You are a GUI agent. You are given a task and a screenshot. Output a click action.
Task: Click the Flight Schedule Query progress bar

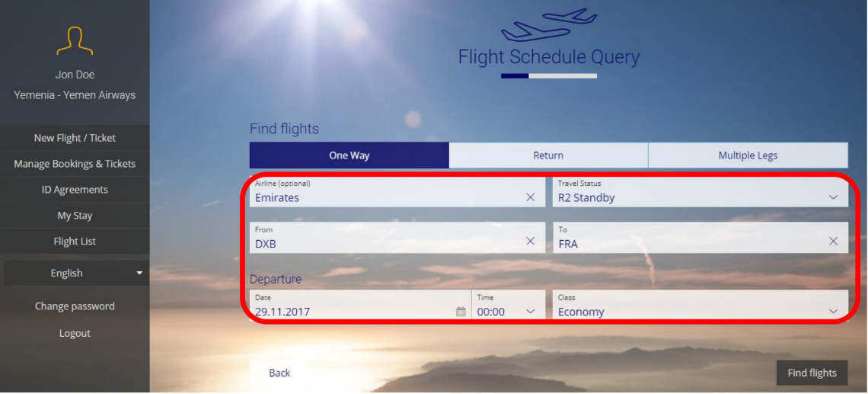coord(548,76)
